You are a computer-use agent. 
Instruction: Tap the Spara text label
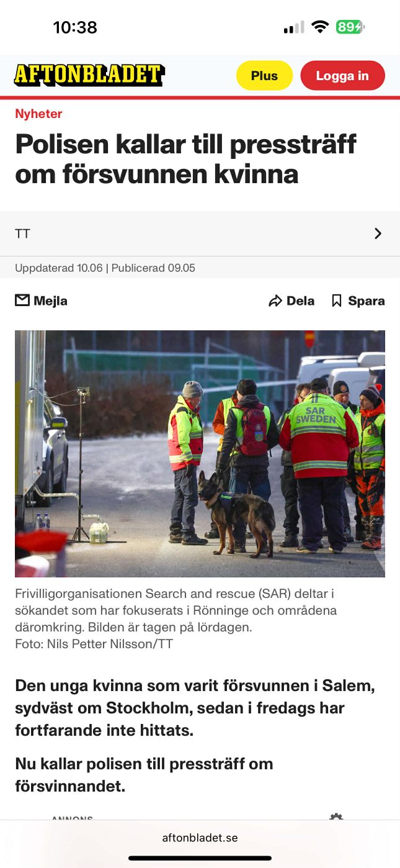click(367, 301)
